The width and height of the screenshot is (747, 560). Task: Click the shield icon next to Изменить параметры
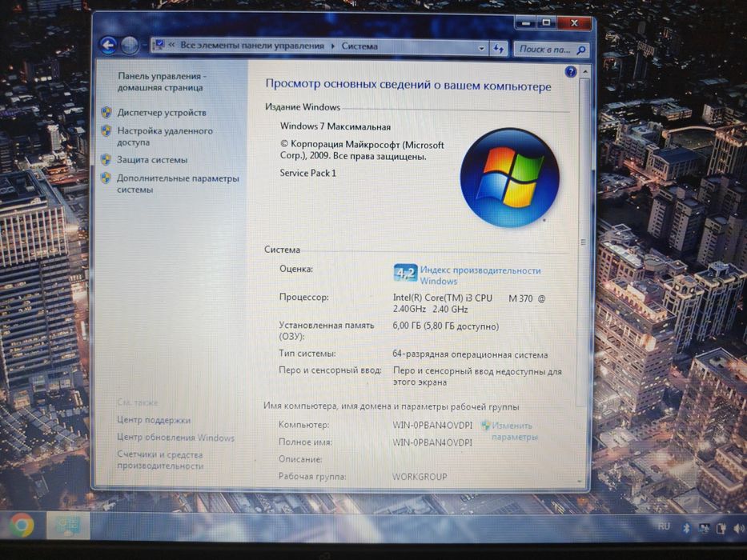pos(485,426)
